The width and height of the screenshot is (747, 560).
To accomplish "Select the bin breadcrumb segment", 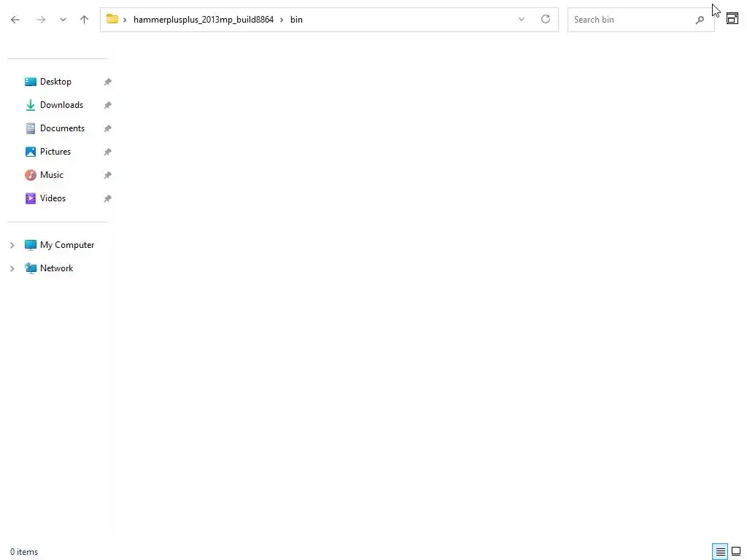I will click(296, 20).
